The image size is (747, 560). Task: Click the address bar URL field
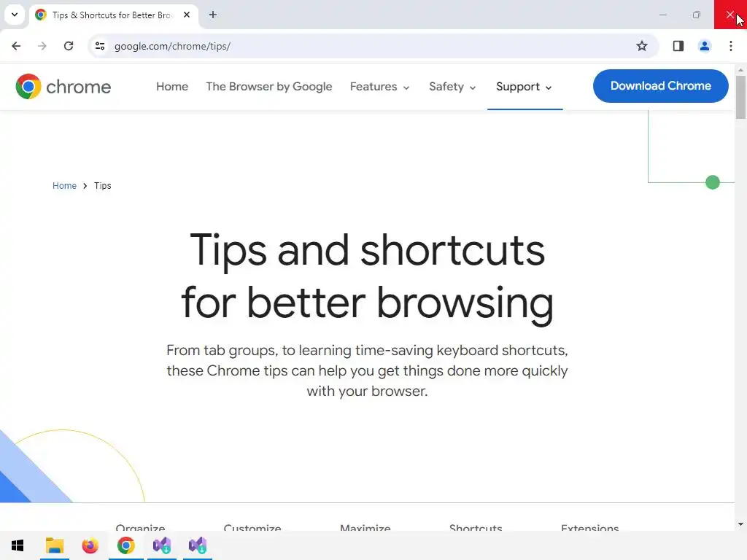click(371, 46)
